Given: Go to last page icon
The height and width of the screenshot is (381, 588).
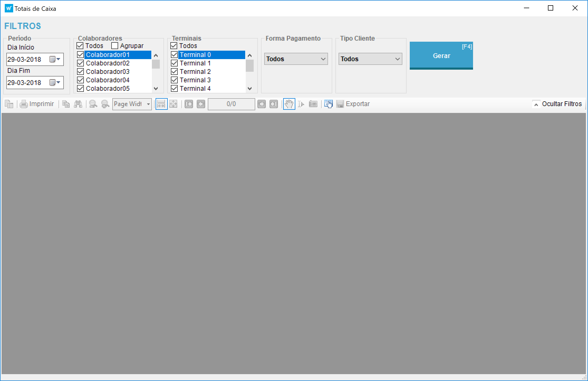Looking at the screenshot, I should (x=273, y=104).
